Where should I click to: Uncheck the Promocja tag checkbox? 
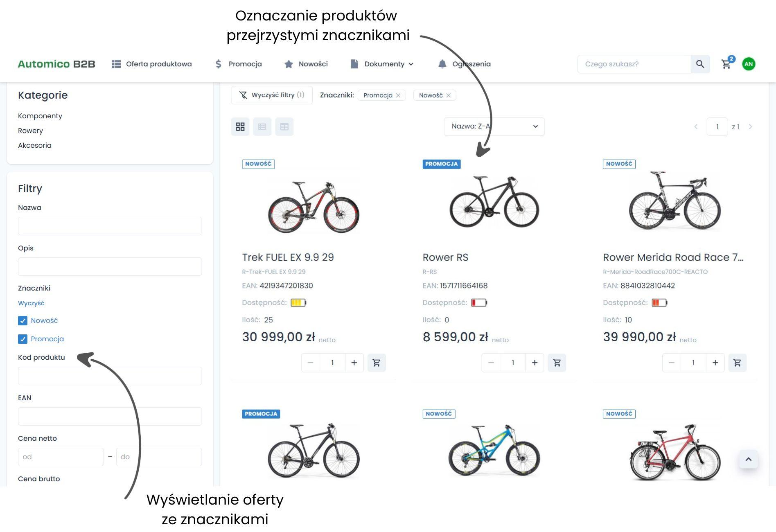23,339
